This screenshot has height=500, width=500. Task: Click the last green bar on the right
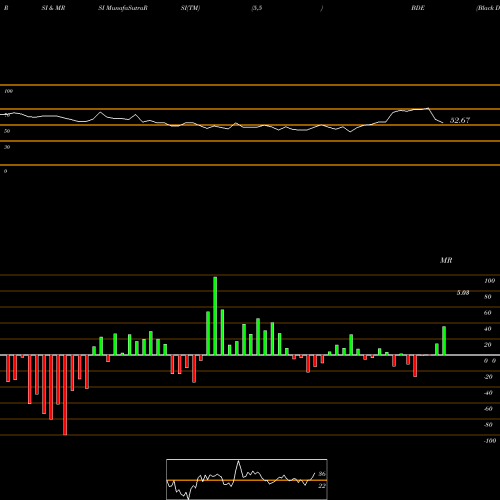pos(444,341)
